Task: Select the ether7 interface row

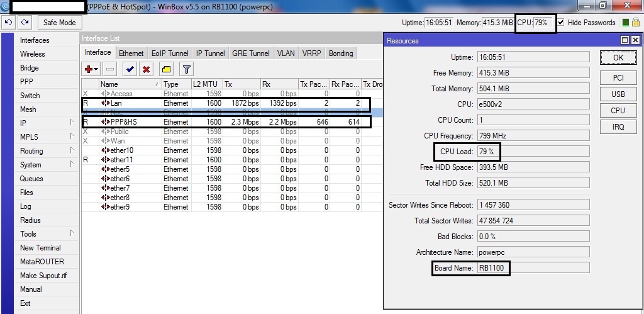Action: pos(232,188)
